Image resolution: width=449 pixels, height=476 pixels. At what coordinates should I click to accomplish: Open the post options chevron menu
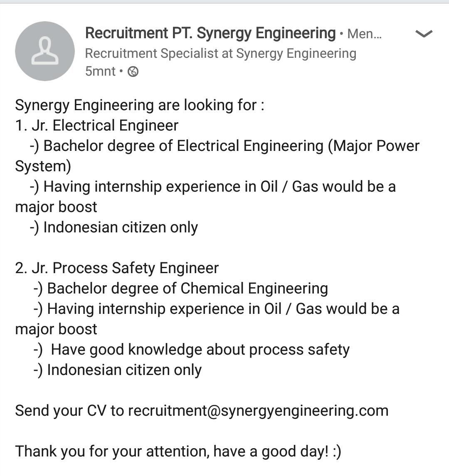(424, 34)
